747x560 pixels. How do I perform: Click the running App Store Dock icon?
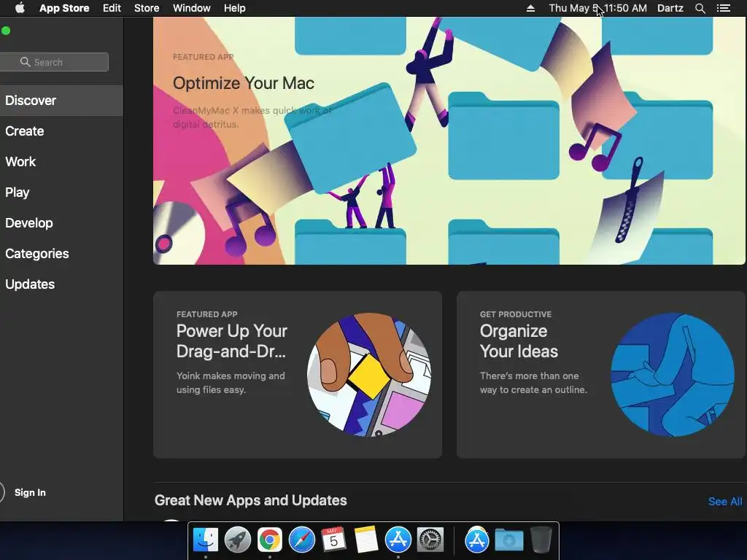(398, 540)
